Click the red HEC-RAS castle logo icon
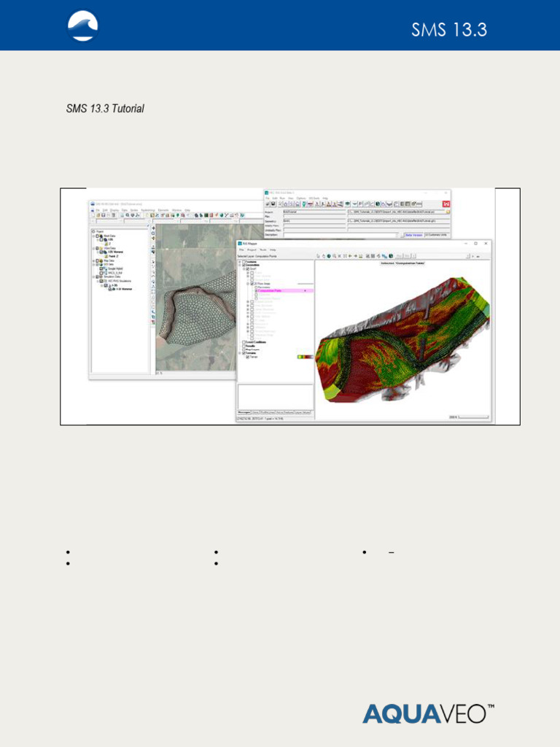The width and height of the screenshot is (560, 747). coord(446,204)
